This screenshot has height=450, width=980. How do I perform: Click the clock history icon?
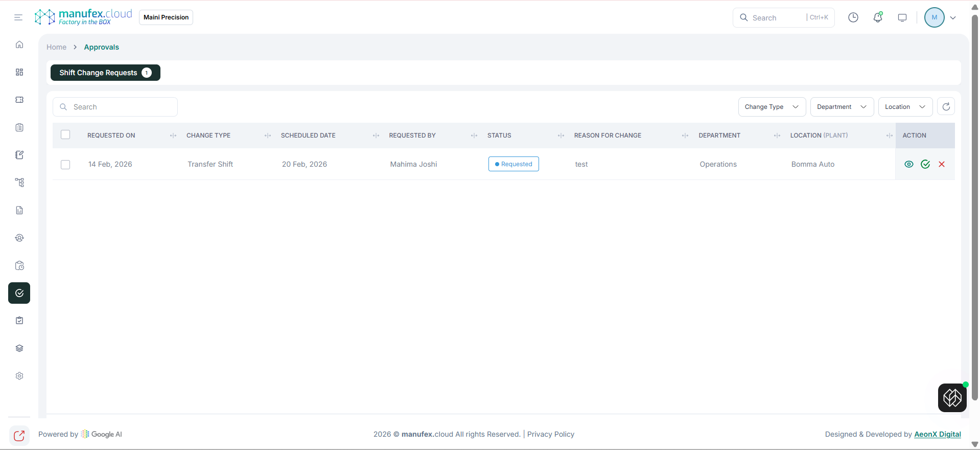tap(853, 17)
